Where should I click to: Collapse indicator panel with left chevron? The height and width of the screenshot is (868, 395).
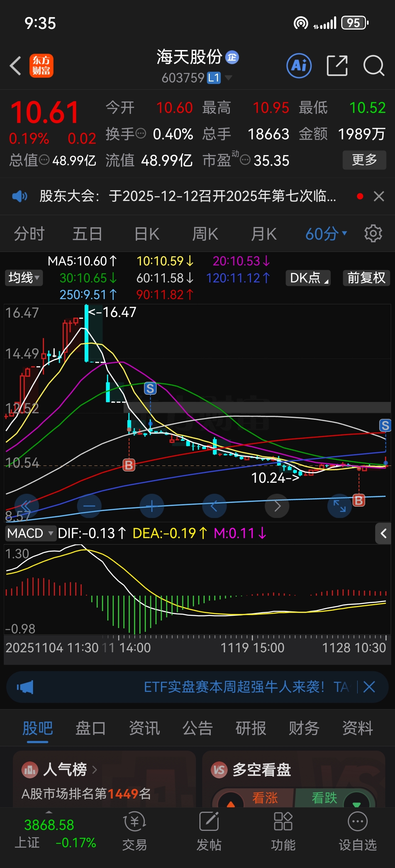(383, 533)
